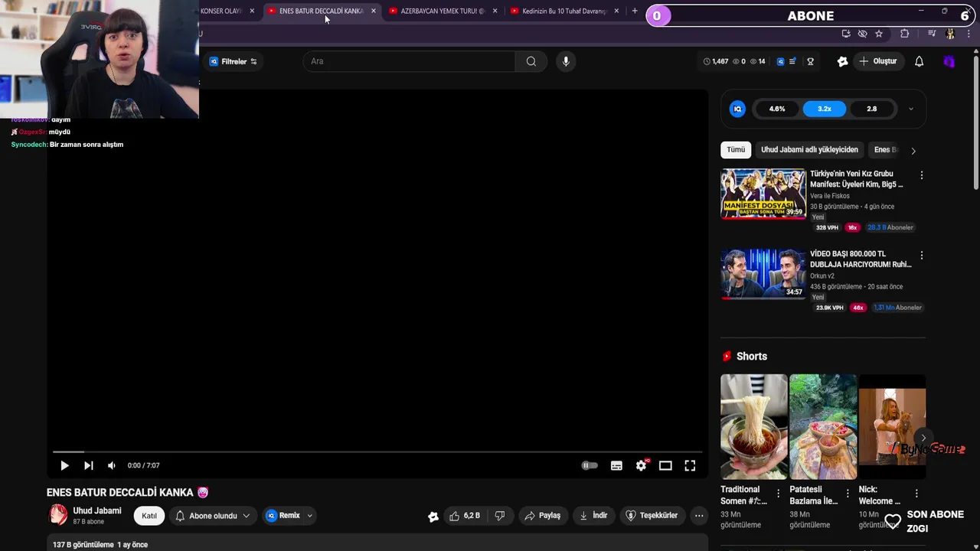Click the vidIQ Remix button

pos(283,516)
